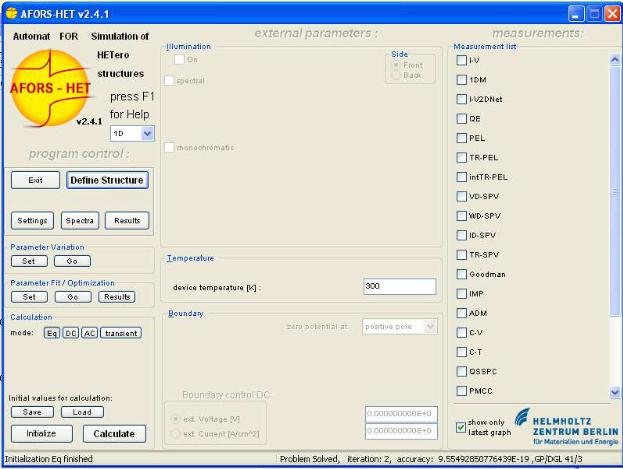Image resolution: width=623 pixels, height=469 pixels.
Task: Click measurement list down arrow
Action: [615, 392]
